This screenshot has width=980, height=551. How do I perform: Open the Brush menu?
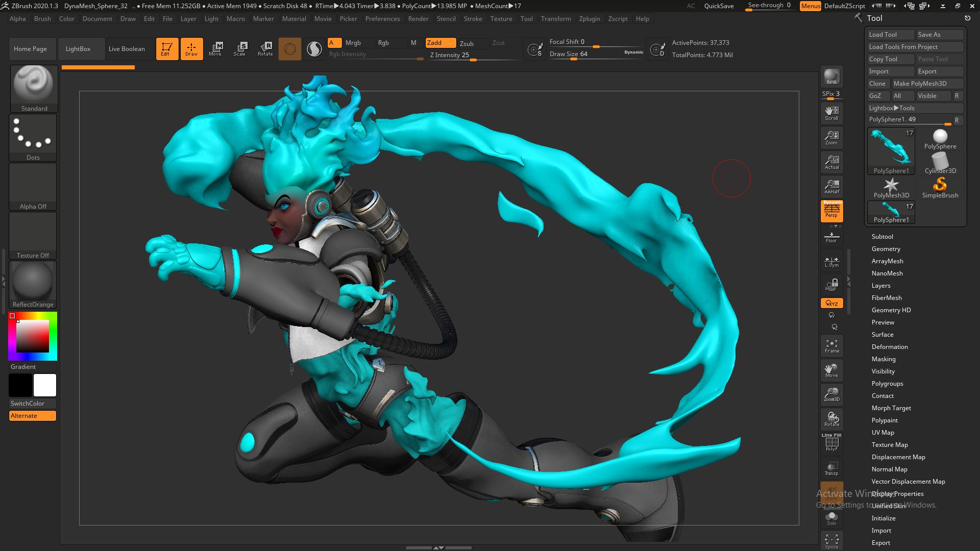(x=42, y=19)
